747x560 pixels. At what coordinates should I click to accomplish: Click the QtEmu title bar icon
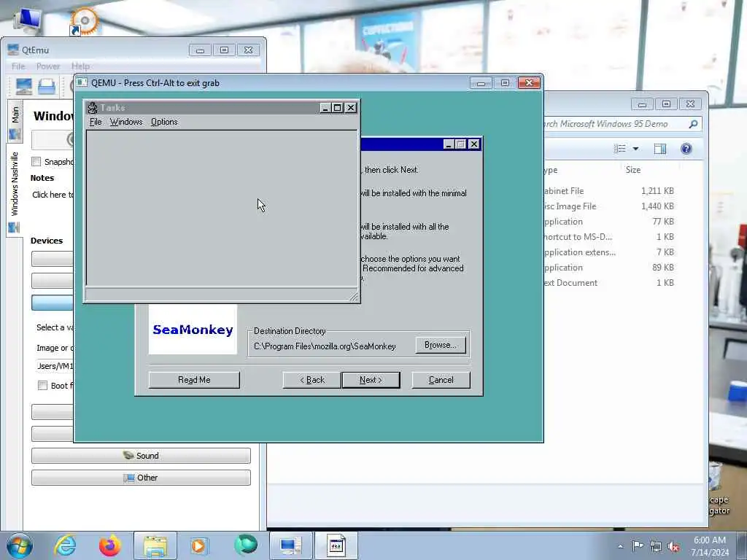(13, 50)
